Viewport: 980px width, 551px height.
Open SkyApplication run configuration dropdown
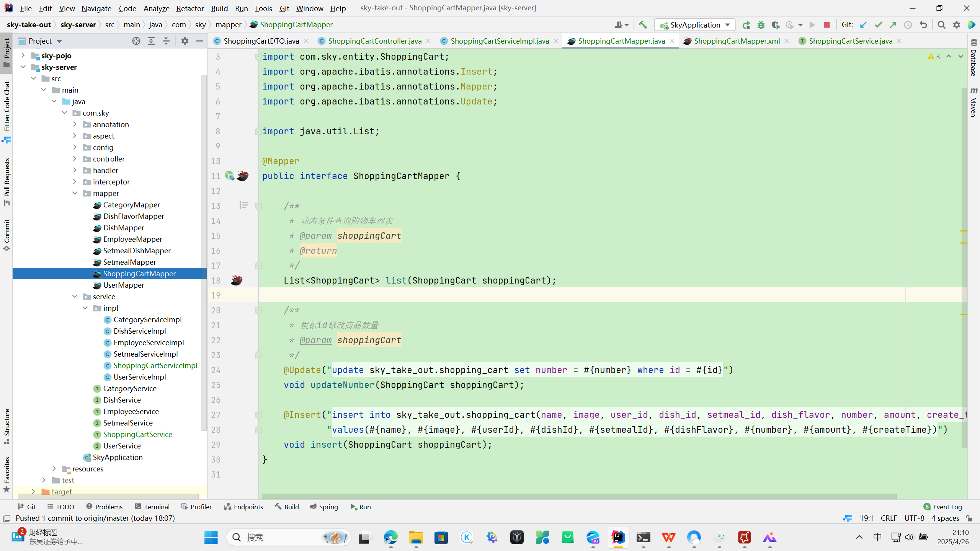pyautogui.click(x=695, y=25)
